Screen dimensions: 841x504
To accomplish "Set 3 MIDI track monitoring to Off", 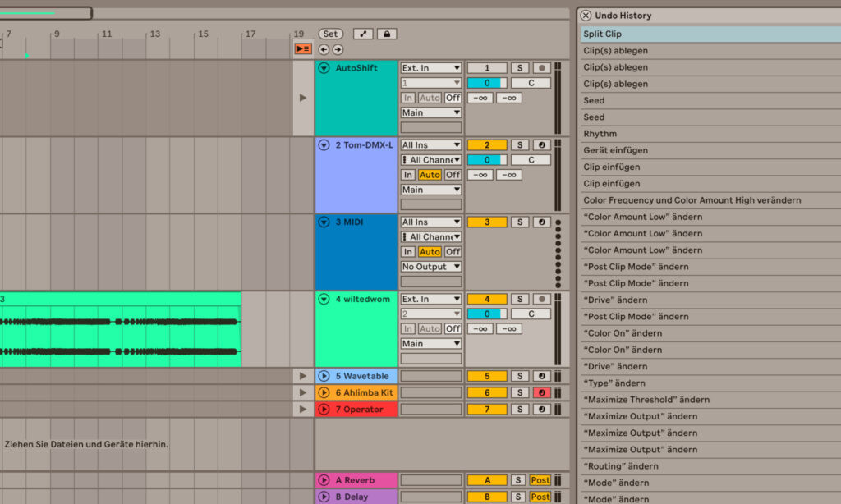I will 453,252.
